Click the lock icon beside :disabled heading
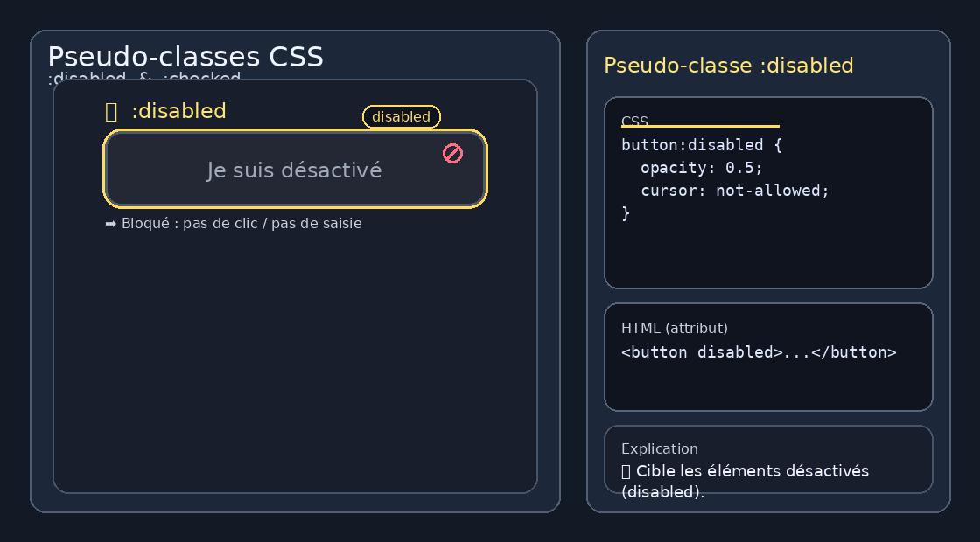Screen dimensions: 980x542 [109, 110]
